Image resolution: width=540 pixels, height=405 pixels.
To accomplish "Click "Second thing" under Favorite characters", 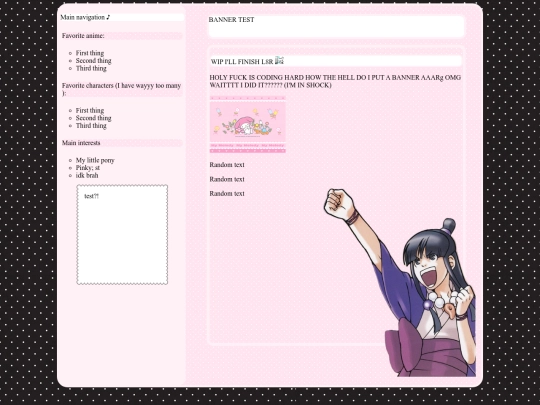I will coord(94,118).
